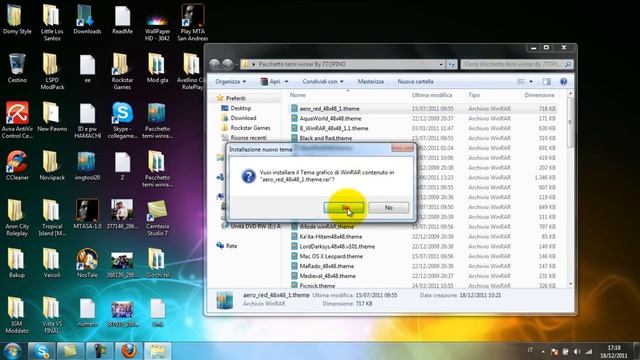Sort files by Ultima modifica column
This screenshot has height=360, width=640.
click(432, 95)
